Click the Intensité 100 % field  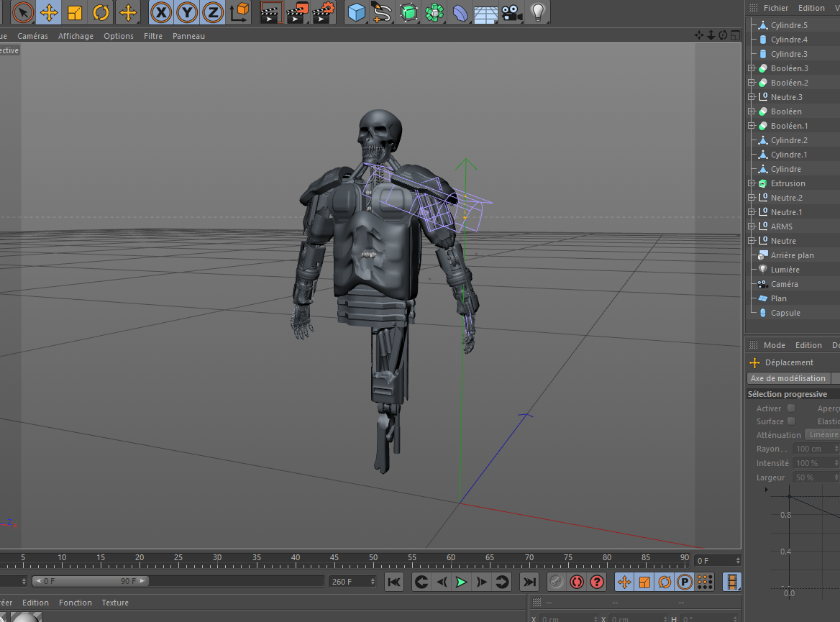tap(816, 463)
